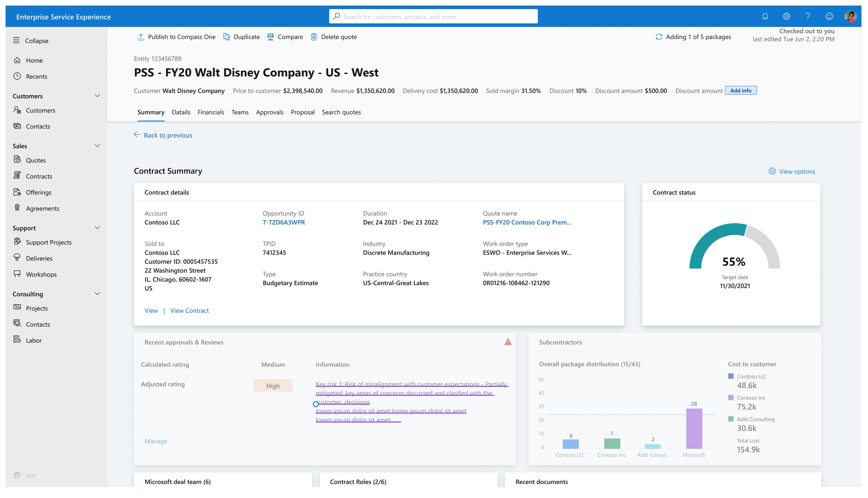
Task: Click the Publish upload icon
Action: tap(141, 37)
